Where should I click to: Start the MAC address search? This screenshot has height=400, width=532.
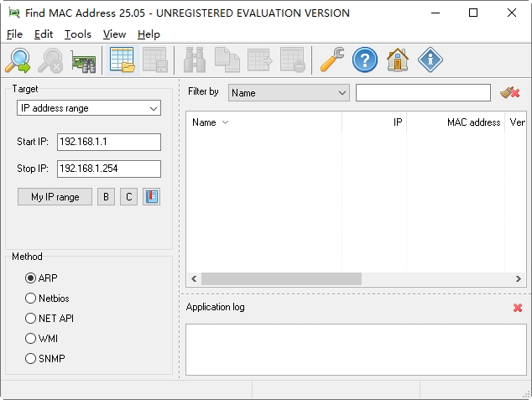pos(18,60)
